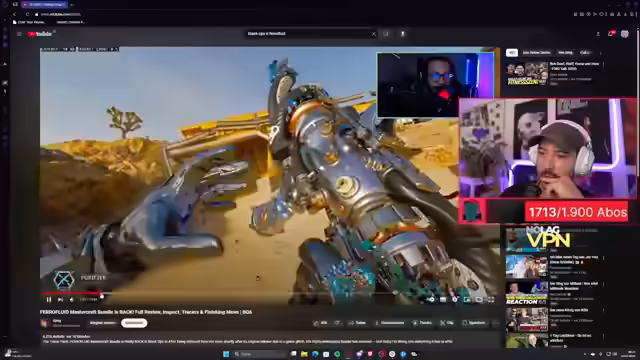Open the channel avatar below the video
The height and width of the screenshot is (360, 640).
tap(44, 323)
